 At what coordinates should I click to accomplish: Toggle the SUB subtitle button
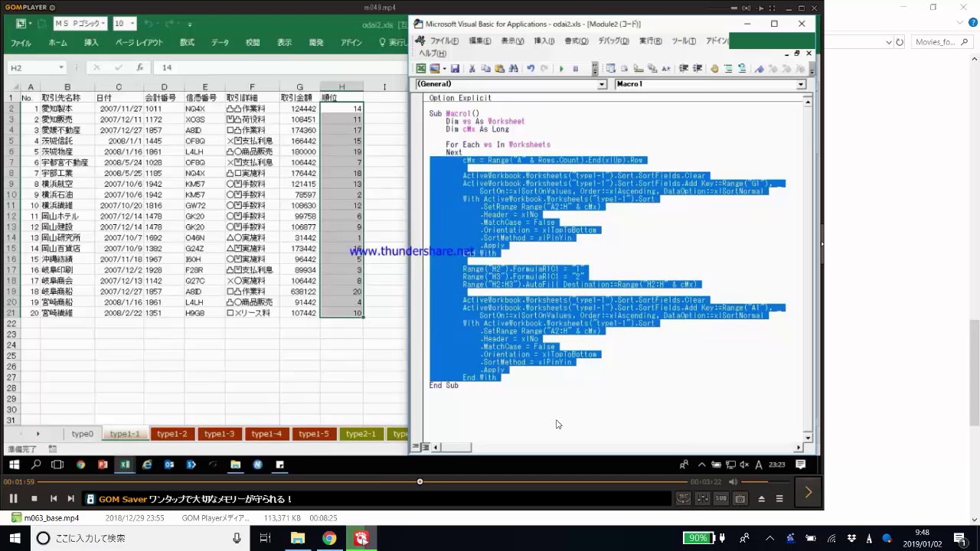click(721, 499)
